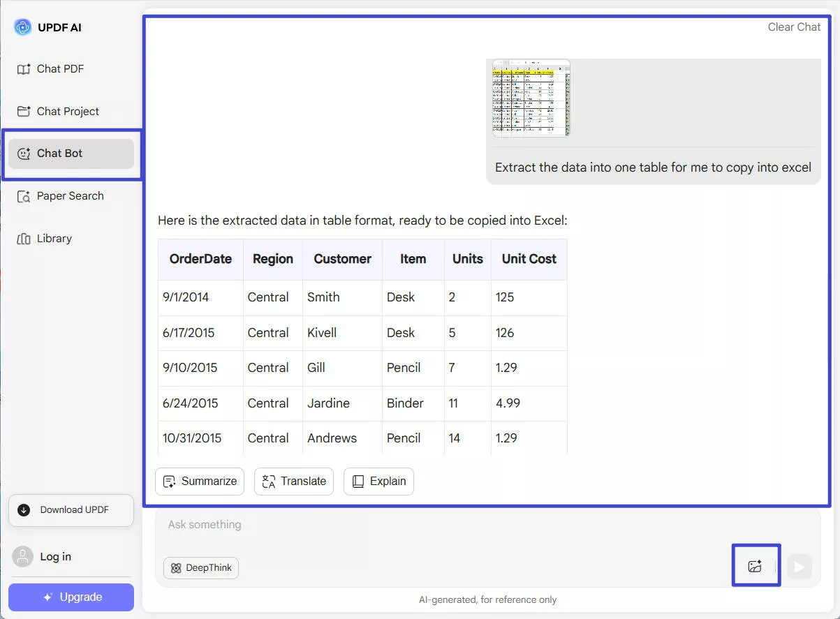The height and width of the screenshot is (619, 840).
Task: Click the sparkle icon inside Upgrade button
Action: [x=47, y=597]
